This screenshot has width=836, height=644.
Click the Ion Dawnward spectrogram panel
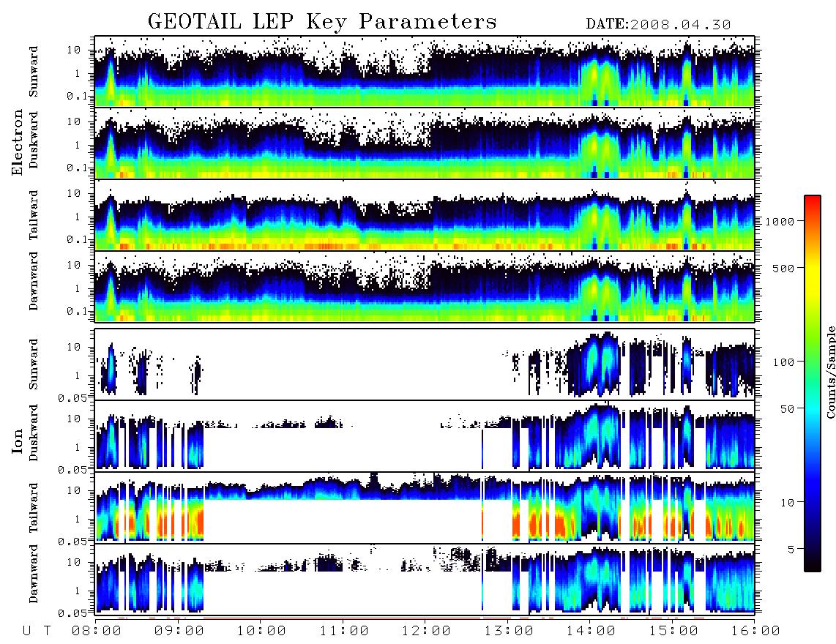point(425,580)
